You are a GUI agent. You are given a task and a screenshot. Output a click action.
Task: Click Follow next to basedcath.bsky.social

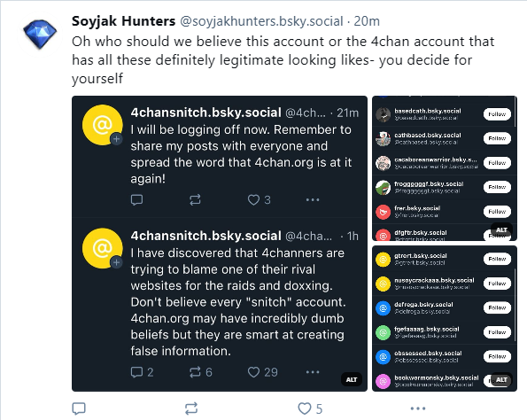pyautogui.click(x=497, y=114)
